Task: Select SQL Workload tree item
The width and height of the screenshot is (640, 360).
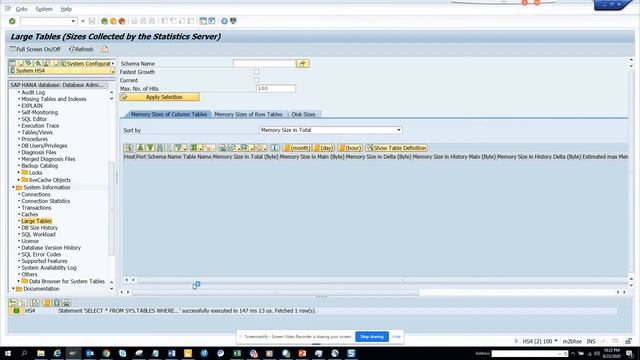Action: [x=38, y=234]
